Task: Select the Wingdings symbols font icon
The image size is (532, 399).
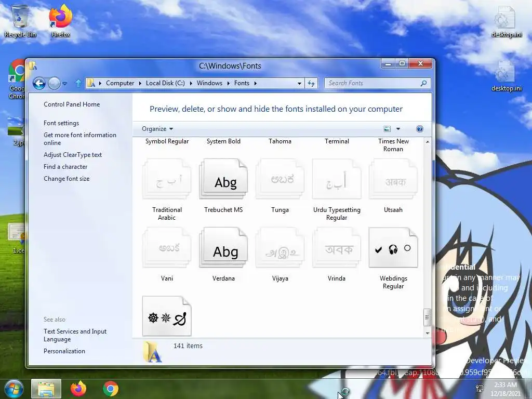Action: pyautogui.click(x=167, y=316)
